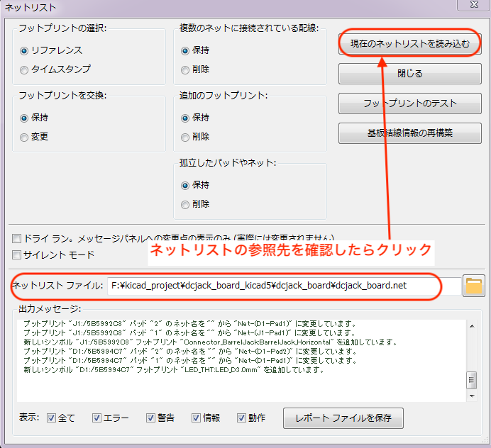Close the ネットリスト dialog window
The width and height of the screenshot is (491, 448).
point(474,5)
